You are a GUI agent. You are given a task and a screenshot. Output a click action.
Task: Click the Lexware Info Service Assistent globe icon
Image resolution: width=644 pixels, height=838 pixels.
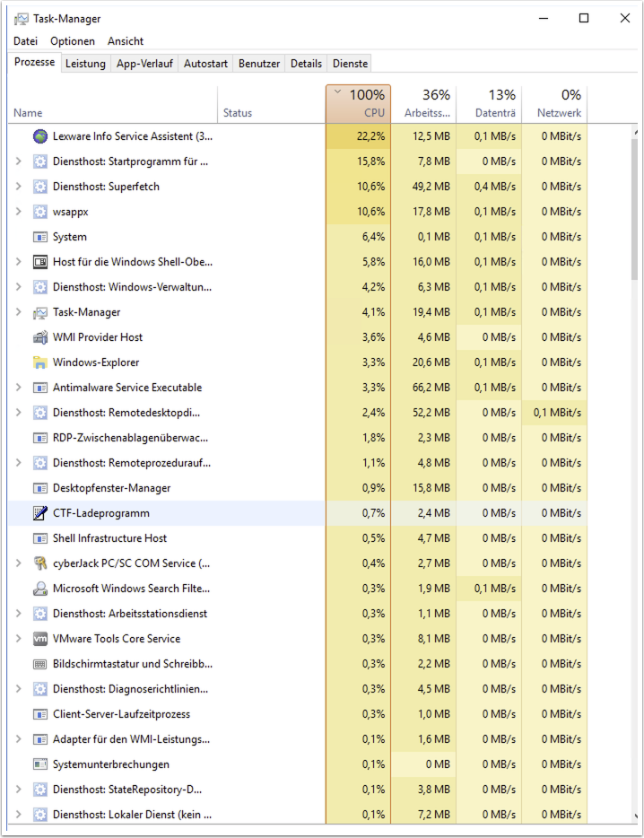point(39,136)
